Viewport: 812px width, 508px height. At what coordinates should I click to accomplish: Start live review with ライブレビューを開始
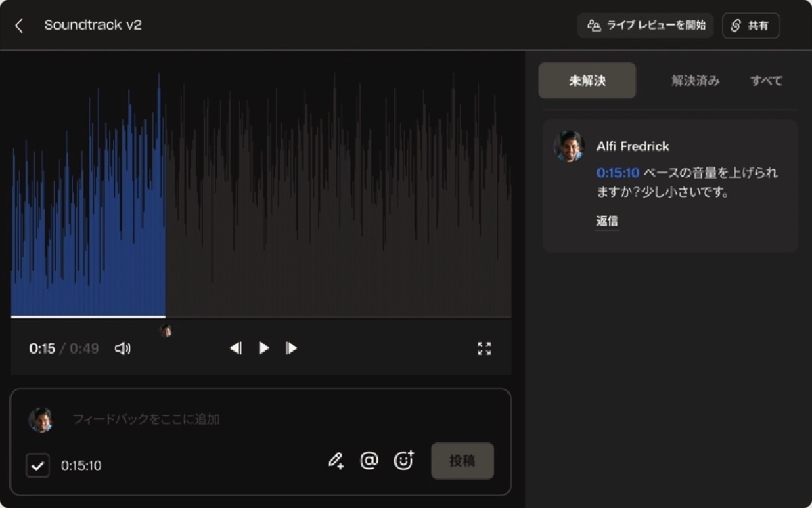[x=646, y=26]
